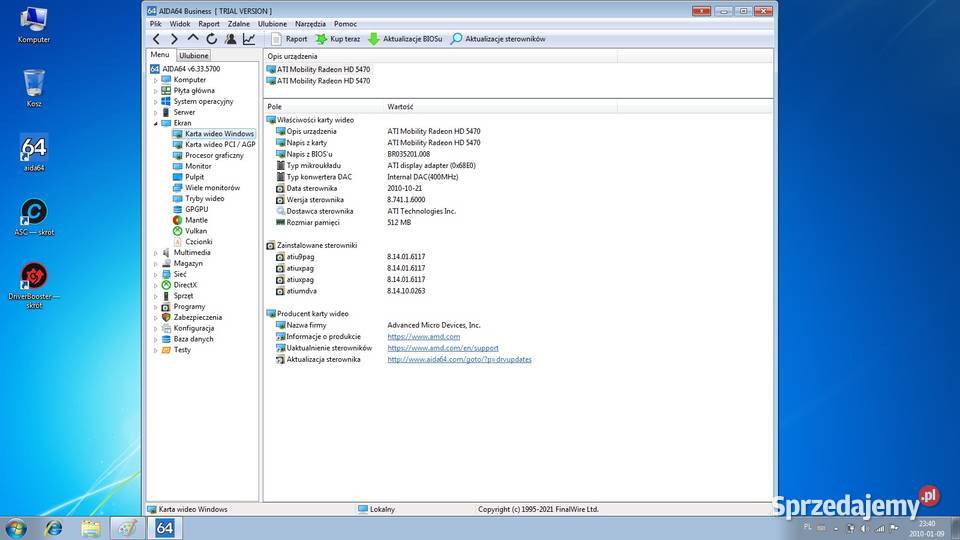
Task: Expand the System operacyjny node
Action: pyautogui.click(x=156, y=102)
